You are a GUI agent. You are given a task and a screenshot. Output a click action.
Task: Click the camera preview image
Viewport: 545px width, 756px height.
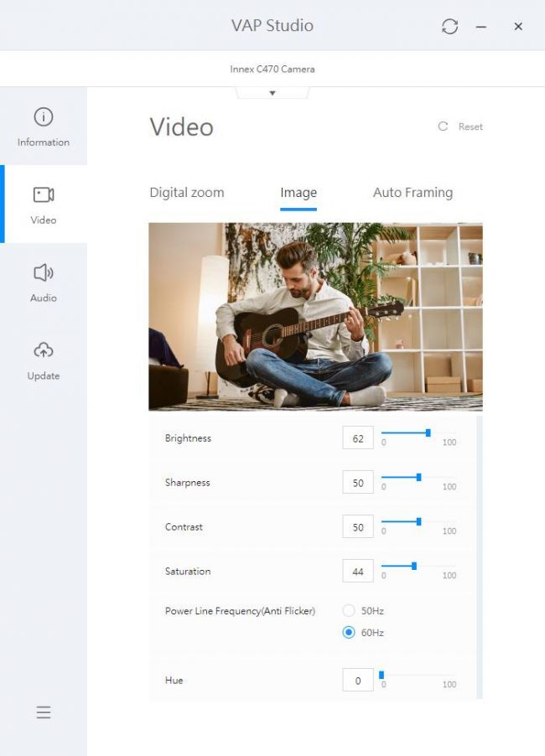pyautogui.click(x=315, y=317)
